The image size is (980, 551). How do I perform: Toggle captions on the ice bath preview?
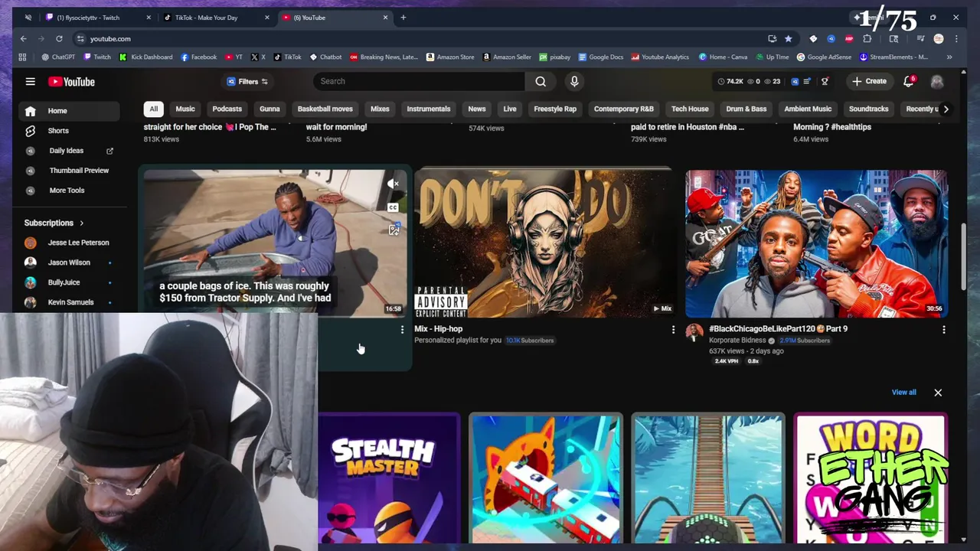(393, 207)
